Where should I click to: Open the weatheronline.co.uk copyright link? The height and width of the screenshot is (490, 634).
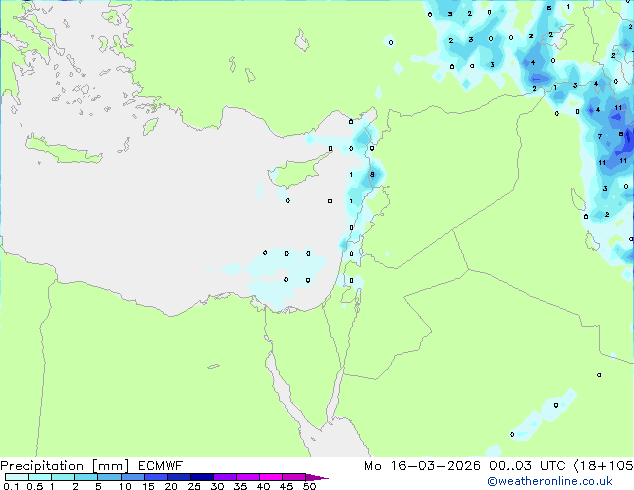tap(550, 481)
